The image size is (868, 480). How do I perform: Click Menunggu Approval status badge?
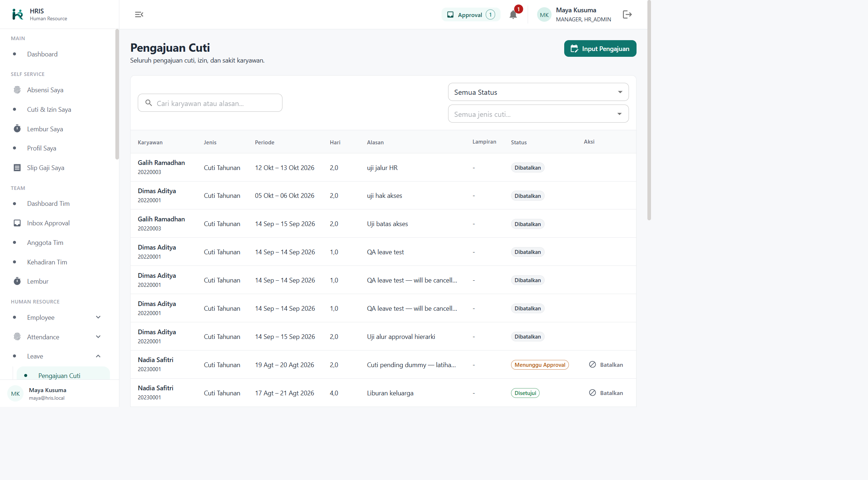tap(540, 365)
